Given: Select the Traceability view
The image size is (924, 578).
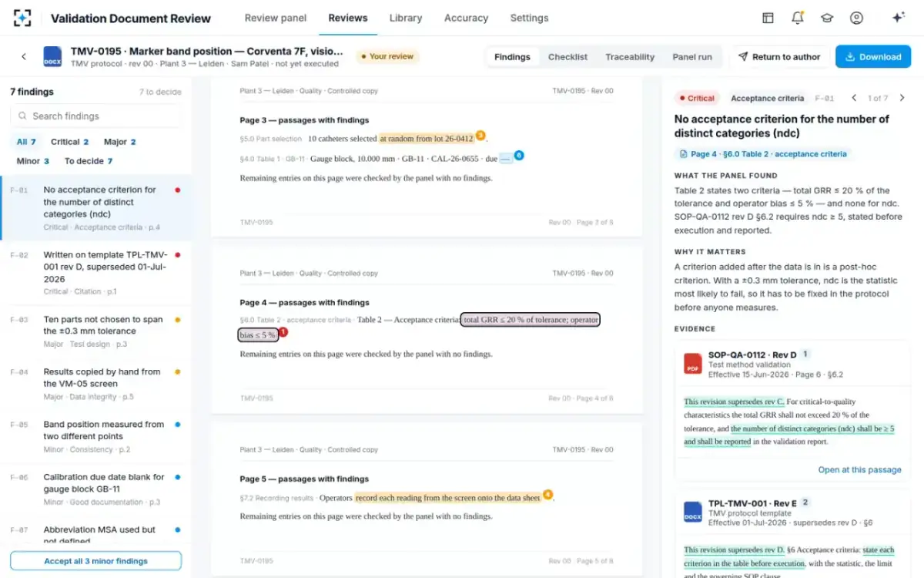Looking at the screenshot, I should pyautogui.click(x=630, y=57).
